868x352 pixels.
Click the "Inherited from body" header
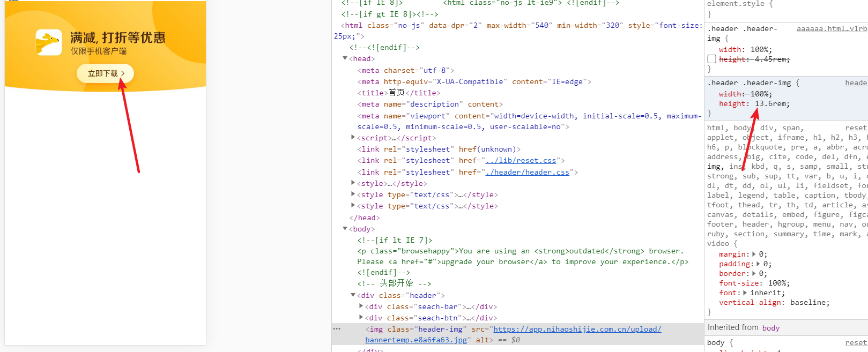click(786, 327)
